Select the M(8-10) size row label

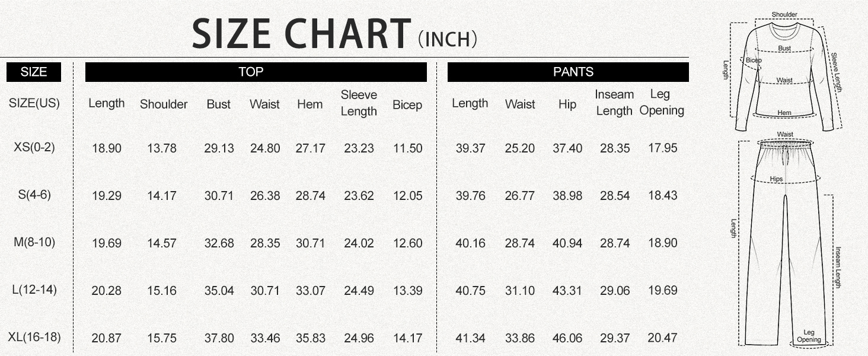[x=34, y=242]
